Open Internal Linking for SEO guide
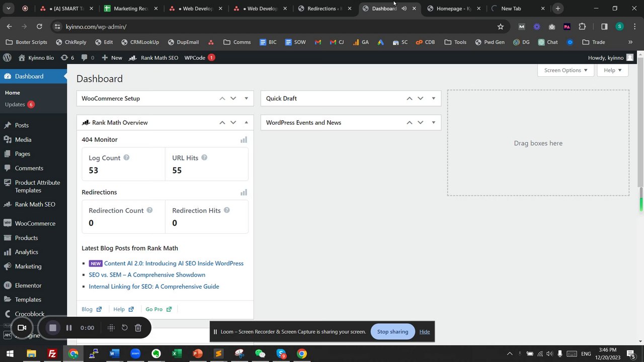Viewport: 644px width, 362px height. (x=154, y=287)
